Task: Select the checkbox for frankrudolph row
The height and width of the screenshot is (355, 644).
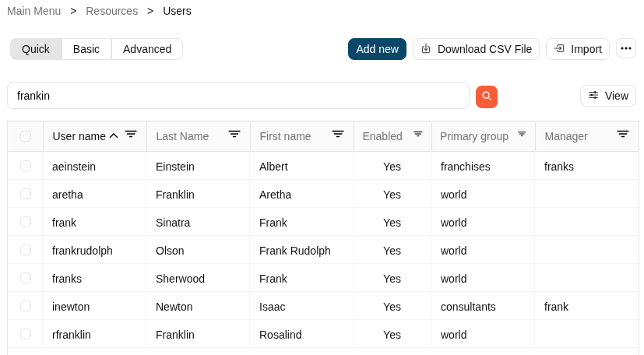Action: tap(26, 250)
